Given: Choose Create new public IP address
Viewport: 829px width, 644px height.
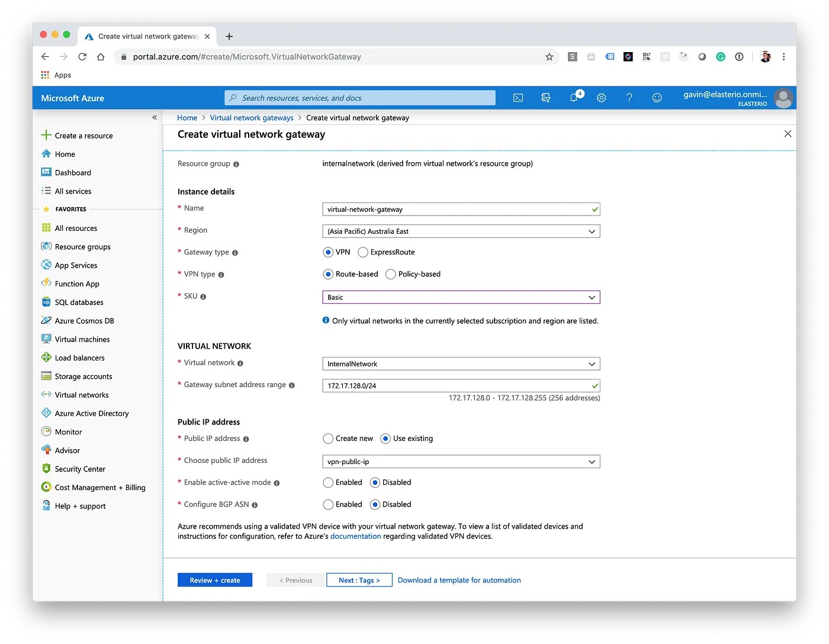Looking at the screenshot, I should tap(328, 439).
